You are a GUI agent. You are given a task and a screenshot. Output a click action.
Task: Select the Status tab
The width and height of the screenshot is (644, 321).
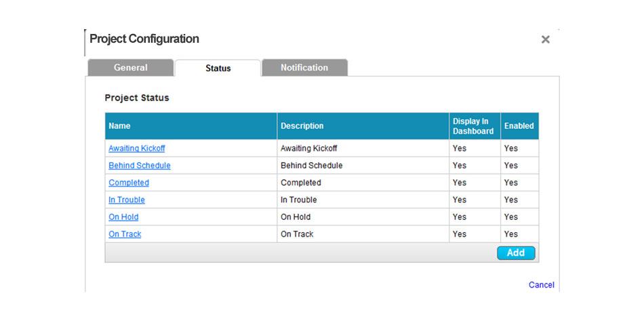tap(218, 69)
